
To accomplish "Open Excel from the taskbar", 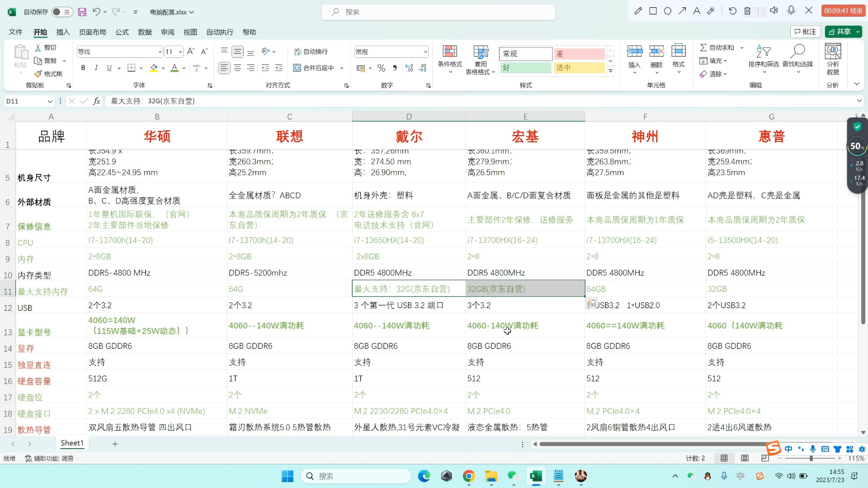I will pyautogui.click(x=536, y=476).
